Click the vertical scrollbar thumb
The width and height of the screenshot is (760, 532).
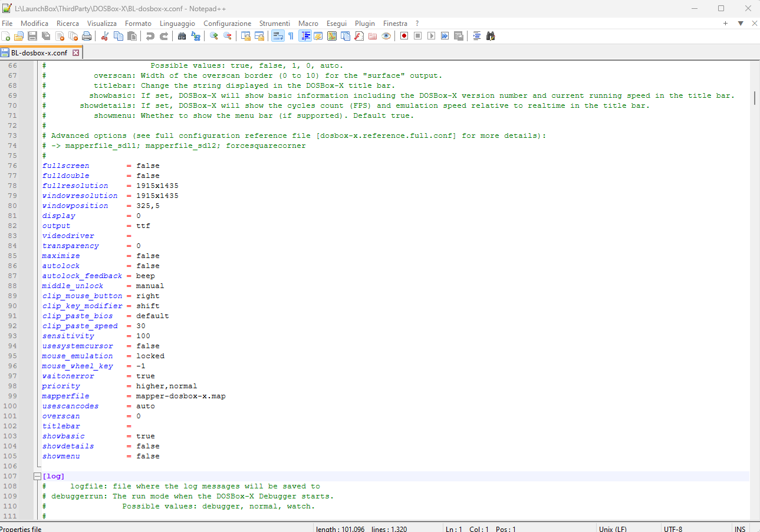tap(755, 98)
